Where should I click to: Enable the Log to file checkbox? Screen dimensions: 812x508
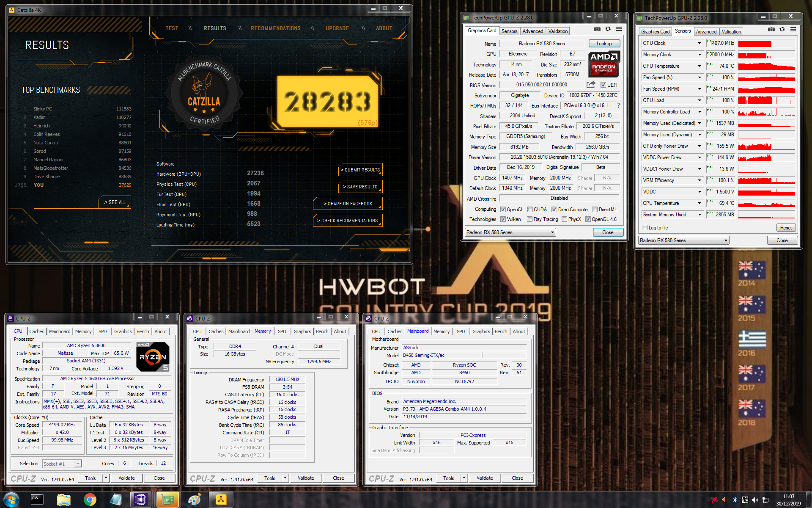point(645,228)
